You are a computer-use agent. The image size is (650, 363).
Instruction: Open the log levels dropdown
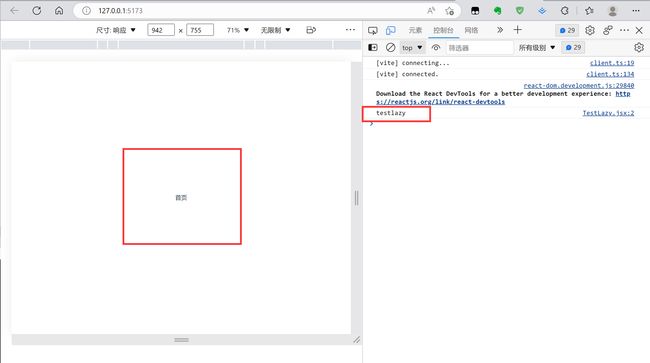point(537,48)
